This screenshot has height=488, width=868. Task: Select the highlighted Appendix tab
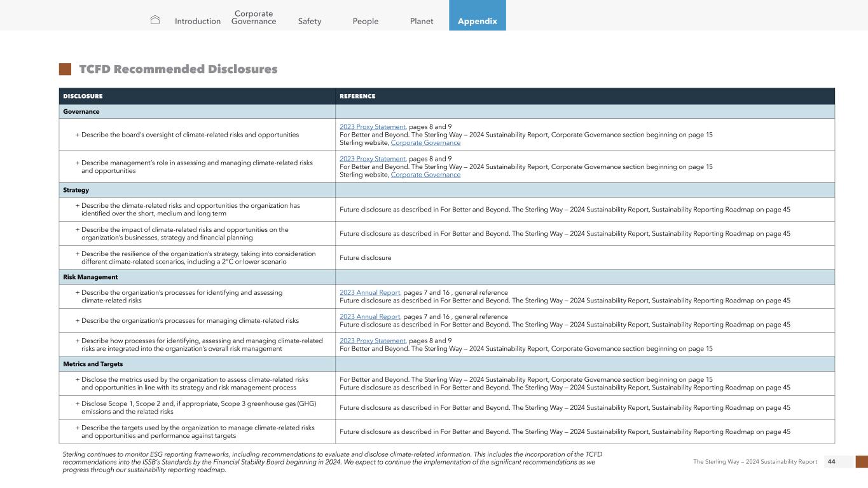(x=478, y=21)
